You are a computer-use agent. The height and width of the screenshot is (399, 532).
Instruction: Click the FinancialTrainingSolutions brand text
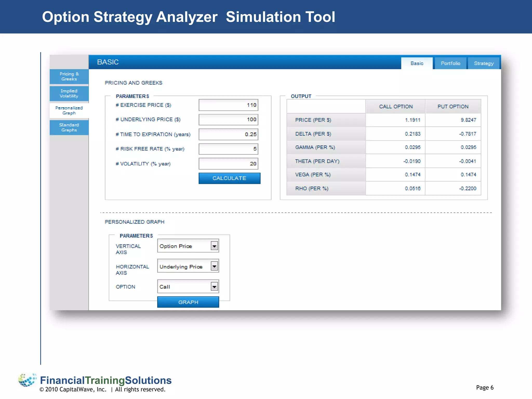pyautogui.click(x=106, y=380)
